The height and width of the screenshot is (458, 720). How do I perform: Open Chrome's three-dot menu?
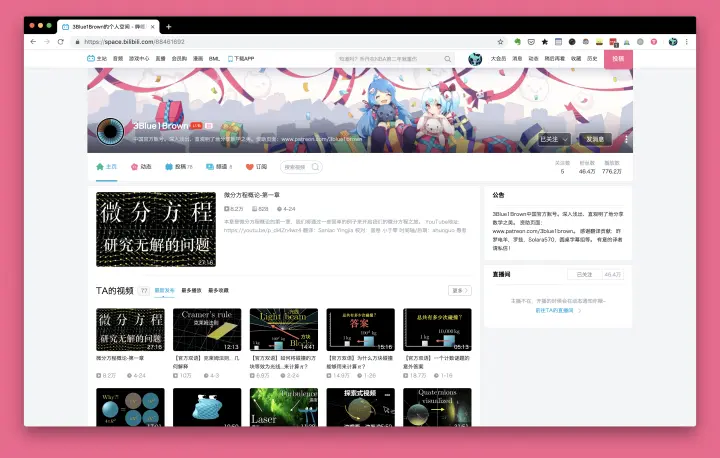point(686,42)
